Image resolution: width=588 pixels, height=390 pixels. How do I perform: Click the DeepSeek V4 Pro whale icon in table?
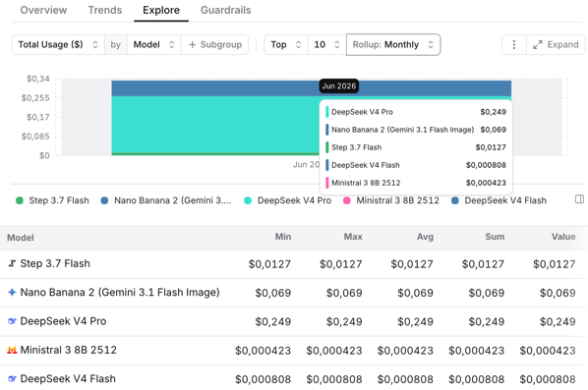pos(12,321)
